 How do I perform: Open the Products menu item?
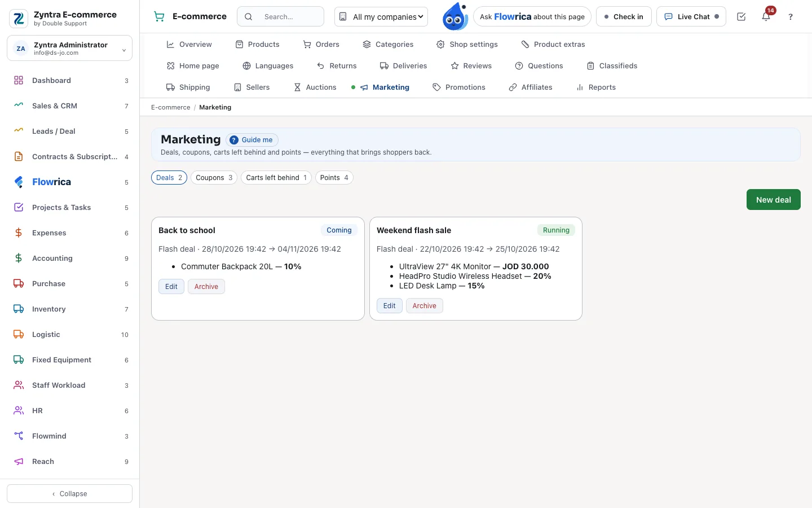(x=257, y=44)
